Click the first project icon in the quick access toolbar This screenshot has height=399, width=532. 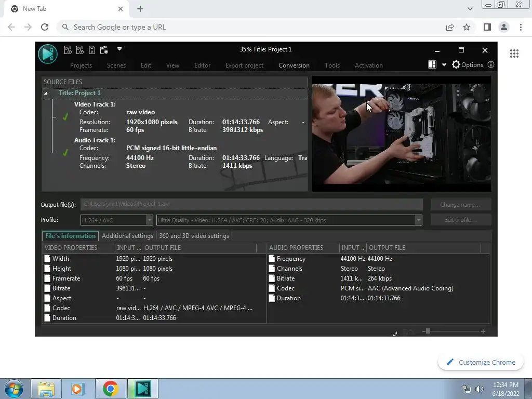[x=68, y=50]
